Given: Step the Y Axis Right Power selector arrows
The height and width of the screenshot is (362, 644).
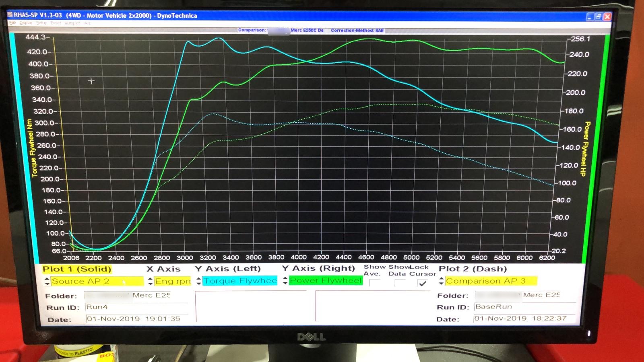Looking at the screenshot, I should [285, 280].
